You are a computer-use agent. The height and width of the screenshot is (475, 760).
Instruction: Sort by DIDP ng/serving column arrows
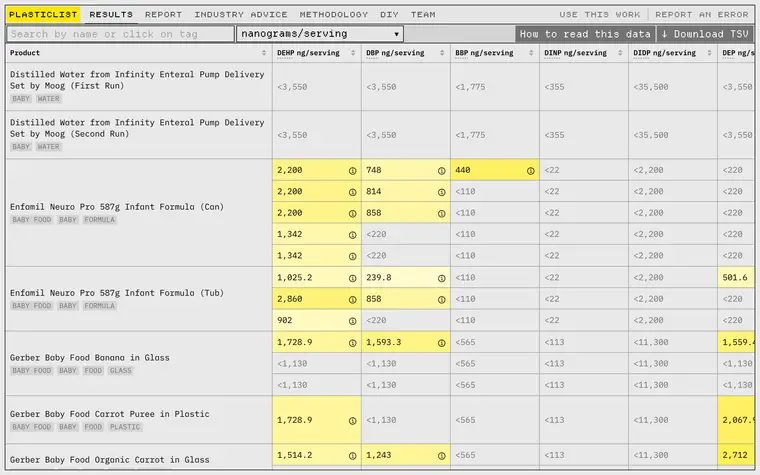[709, 53]
